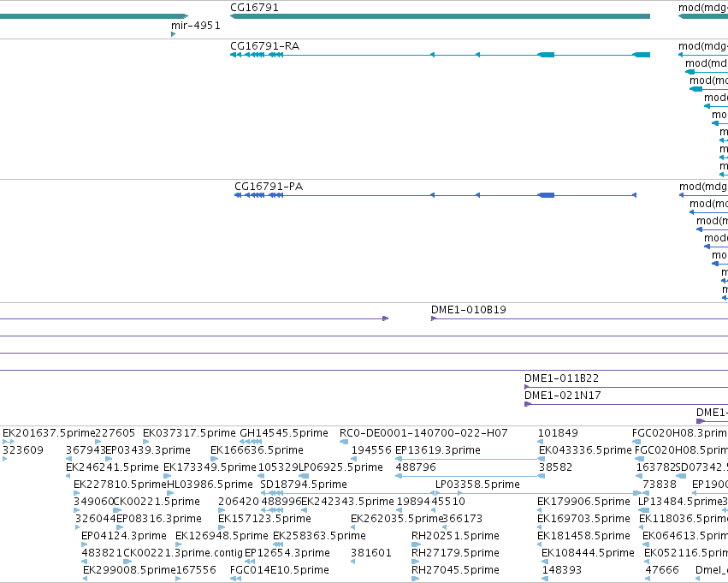Image resolution: width=728 pixels, height=583 pixels.
Task: Select EST 381601
Action: point(371,553)
